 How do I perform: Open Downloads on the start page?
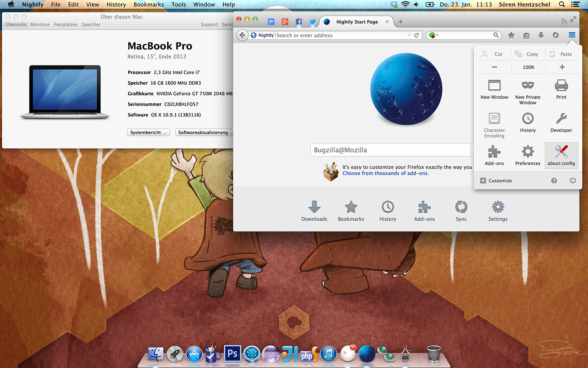(x=314, y=211)
